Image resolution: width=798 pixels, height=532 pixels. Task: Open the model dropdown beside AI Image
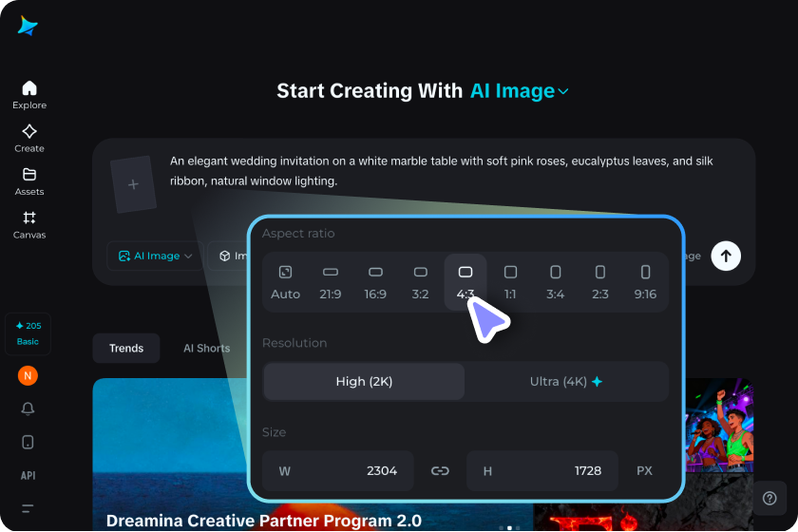(228, 256)
